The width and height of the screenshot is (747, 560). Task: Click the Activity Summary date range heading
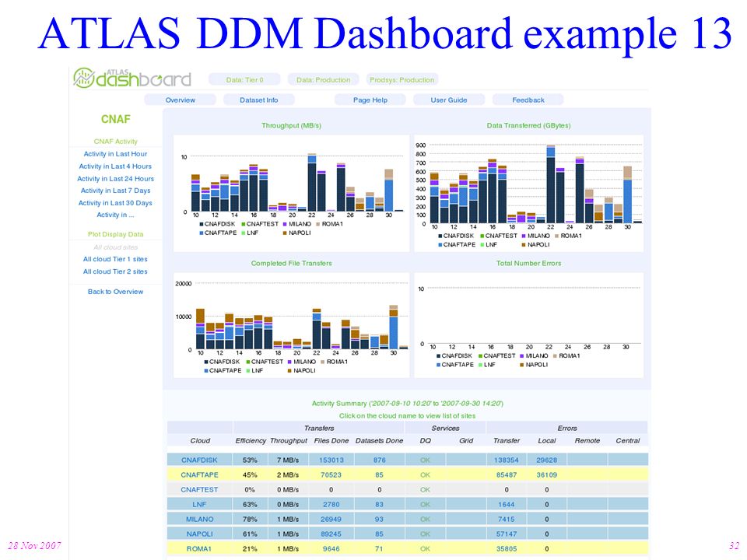coord(407,404)
